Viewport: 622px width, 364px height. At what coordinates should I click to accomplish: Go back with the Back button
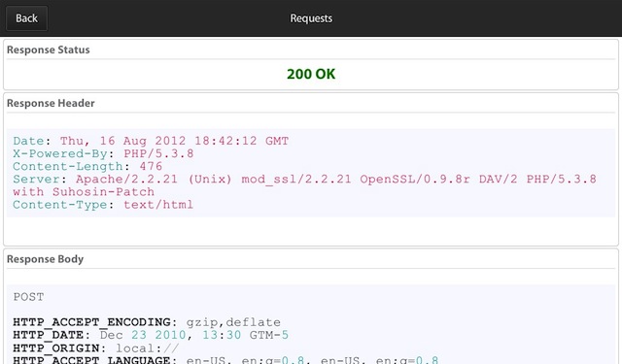click(x=26, y=18)
